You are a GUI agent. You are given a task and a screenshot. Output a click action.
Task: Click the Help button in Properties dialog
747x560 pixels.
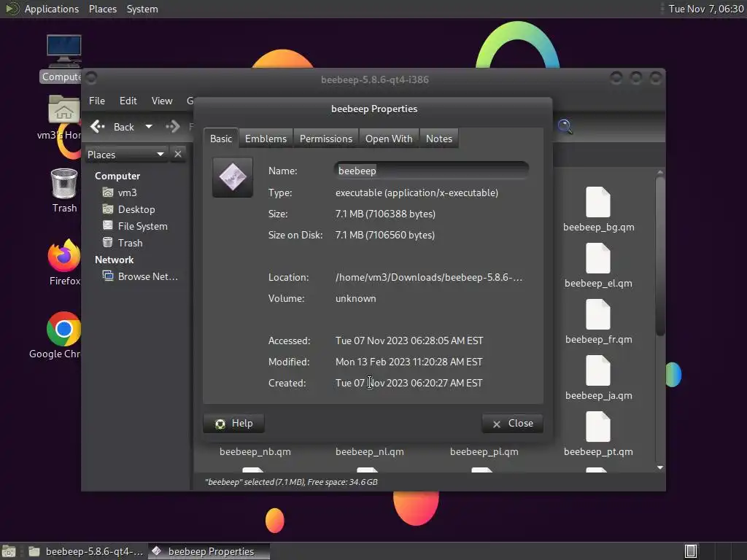233,424
